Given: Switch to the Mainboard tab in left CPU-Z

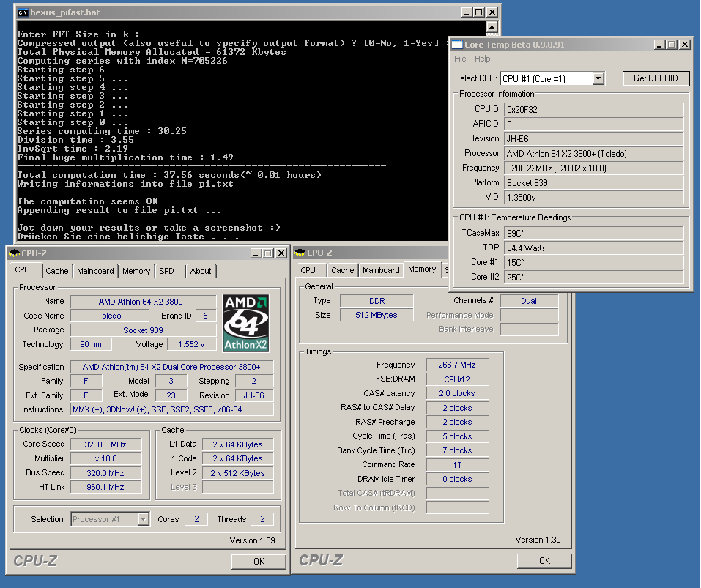Looking at the screenshot, I should (x=95, y=271).
